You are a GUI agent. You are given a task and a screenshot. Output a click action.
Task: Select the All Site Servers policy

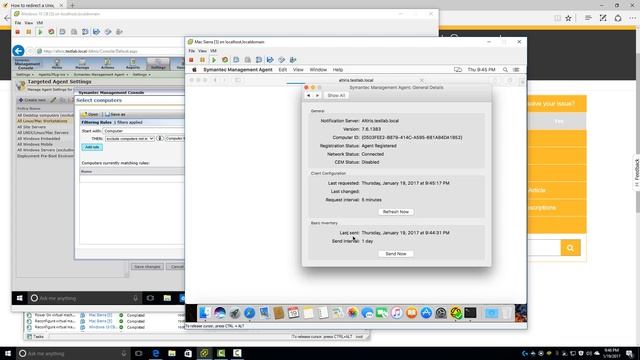point(31,127)
